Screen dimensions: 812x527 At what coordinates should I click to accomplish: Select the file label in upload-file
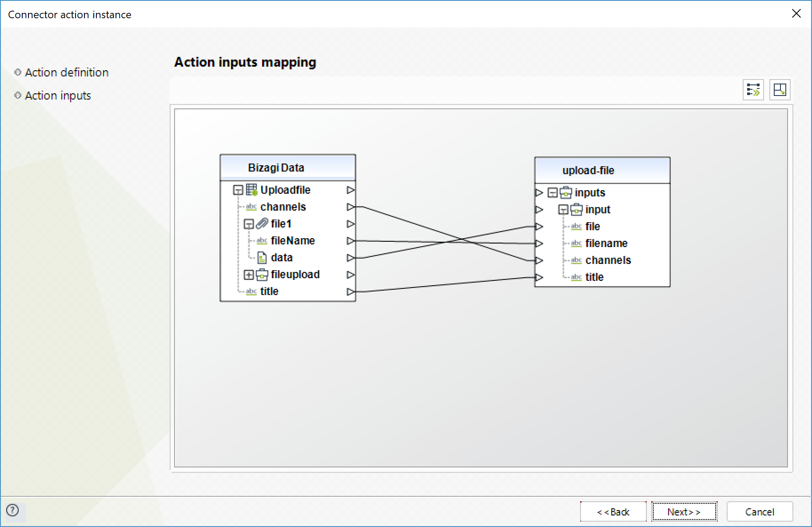tap(593, 227)
